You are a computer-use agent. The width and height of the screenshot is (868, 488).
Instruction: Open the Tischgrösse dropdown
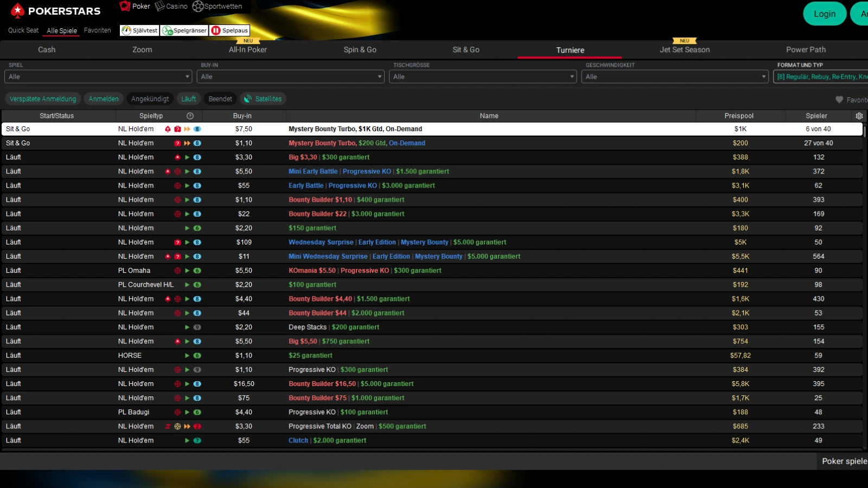[483, 76]
